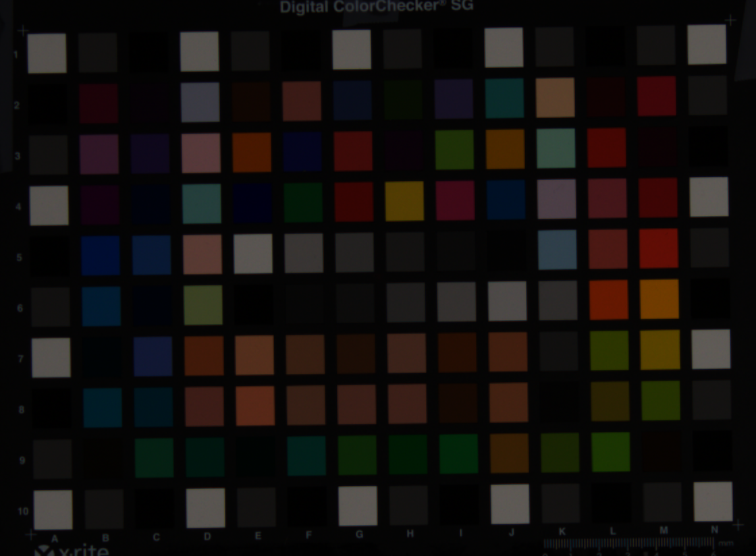The width and height of the screenshot is (756, 556).
Task: Click the bright orange patch at E8
Action: point(255,406)
